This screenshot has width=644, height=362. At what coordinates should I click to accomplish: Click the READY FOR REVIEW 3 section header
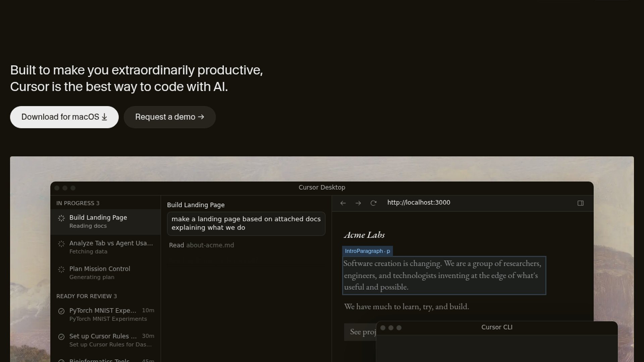click(x=87, y=296)
